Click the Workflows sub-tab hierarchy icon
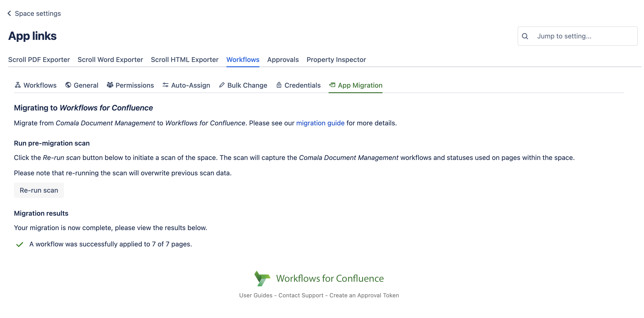This screenshot has width=644, height=318. pos(18,85)
